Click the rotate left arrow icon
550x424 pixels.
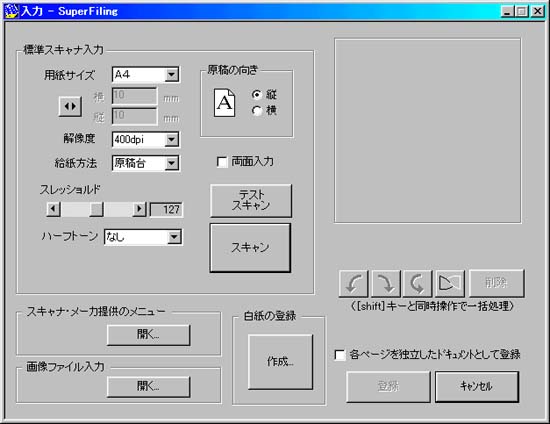click(354, 283)
